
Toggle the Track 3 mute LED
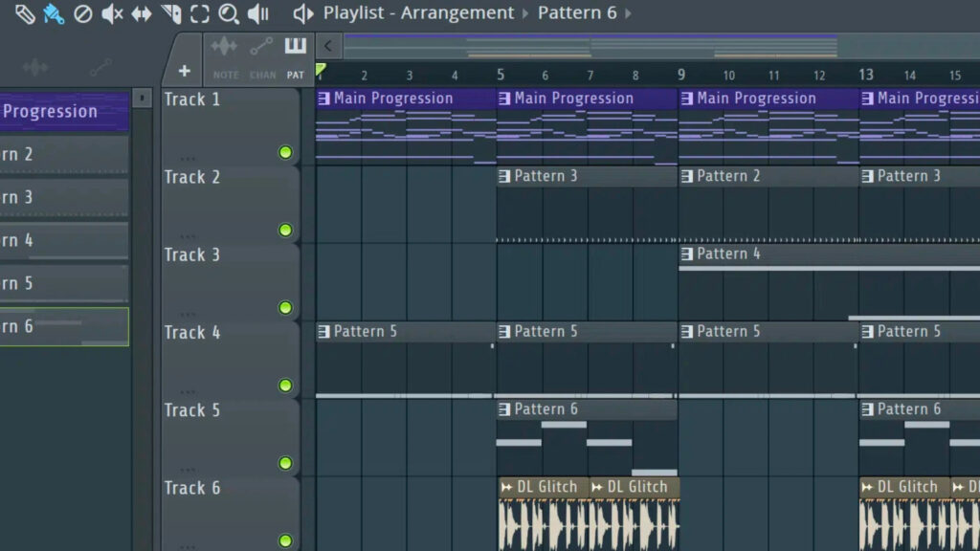pyautogui.click(x=285, y=308)
